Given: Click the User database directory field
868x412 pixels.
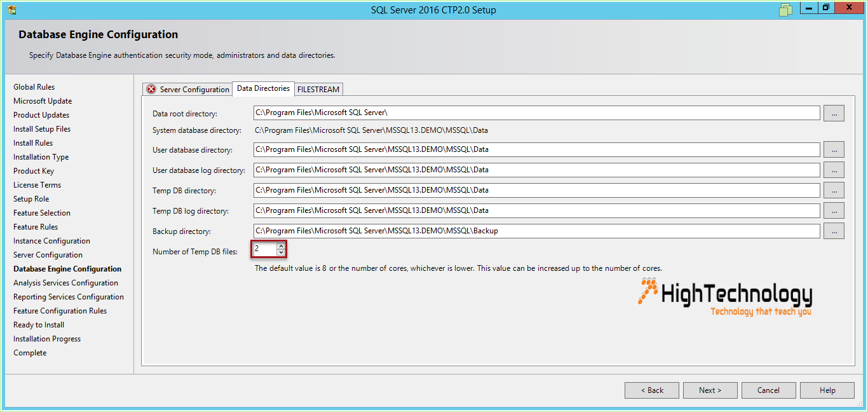Looking at the screenshot, I should (537, 149).
